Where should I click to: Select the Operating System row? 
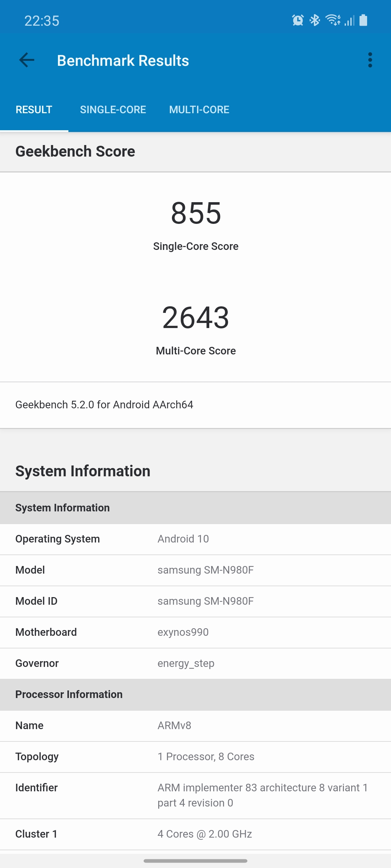(195, 539)
